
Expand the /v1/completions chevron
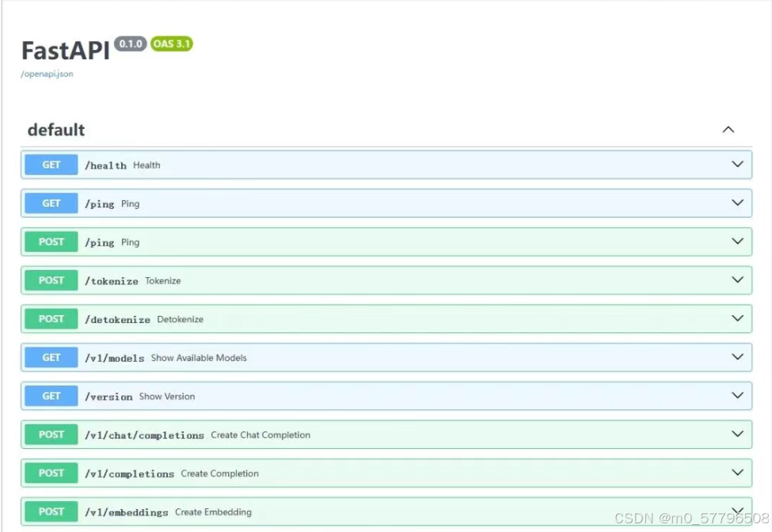(737, 472)
